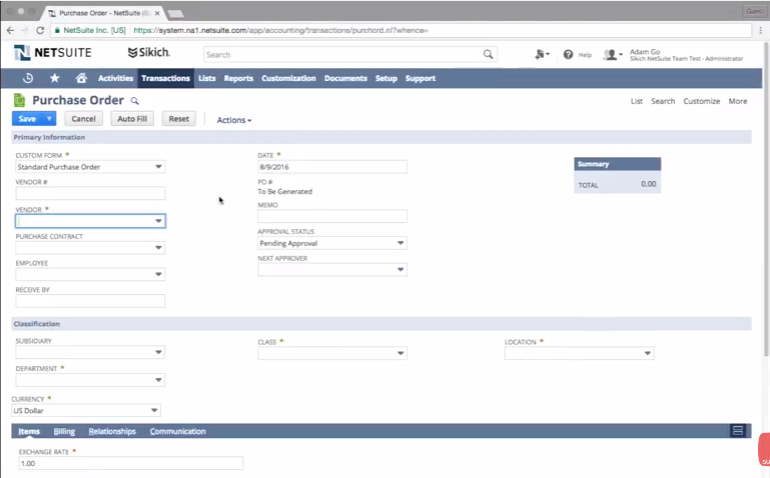The width and height of the screenshot is (770, 478).
Task: Open the Recent Records clock icon
Action: (x=28, y=78)
